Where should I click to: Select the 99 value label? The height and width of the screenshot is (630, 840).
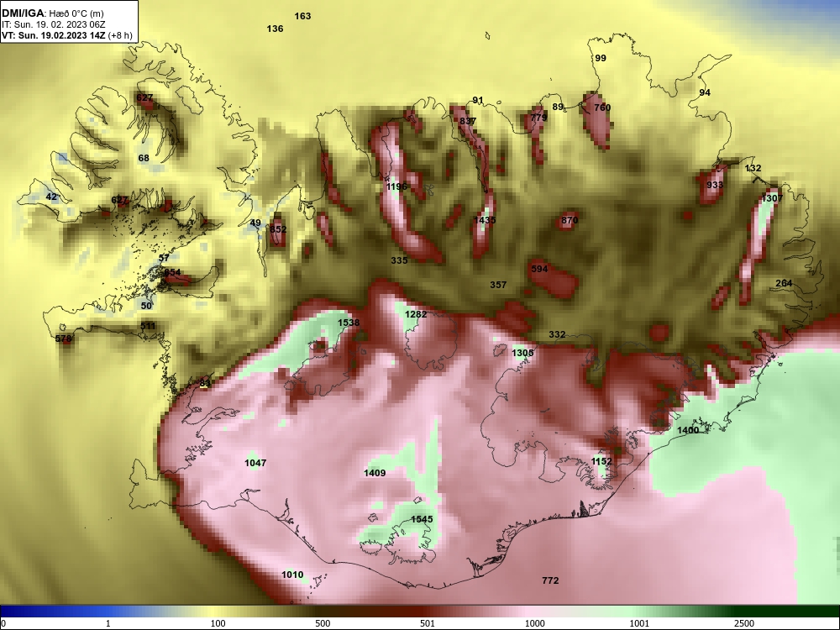point(601,58)
